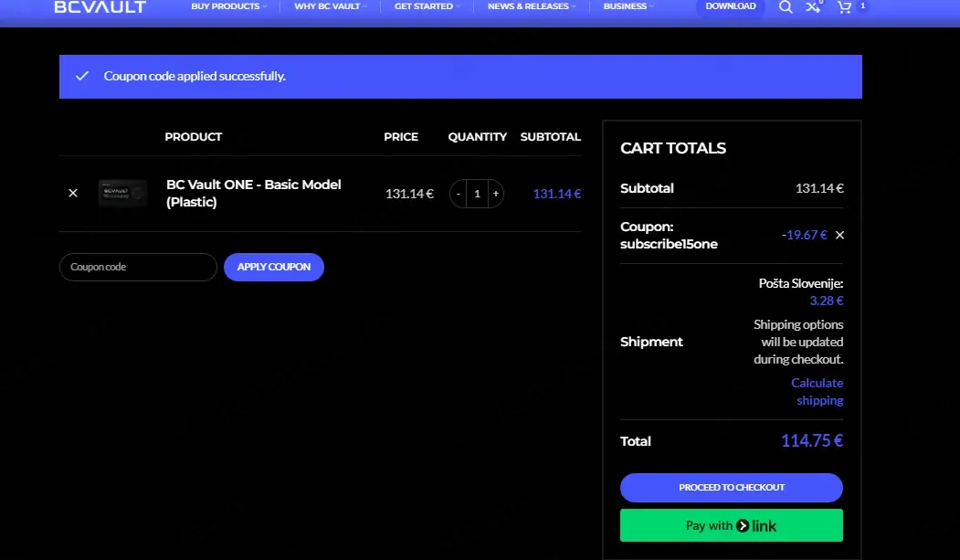This screenshot has height=560, width=960.
Task: Remove the subscribe15one coupon
Action: (x=840, y=235)
